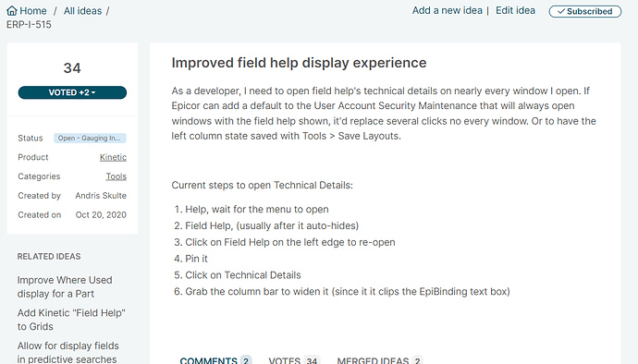
Task: Open the Tools category link
Action: click(x=117, y=176)
